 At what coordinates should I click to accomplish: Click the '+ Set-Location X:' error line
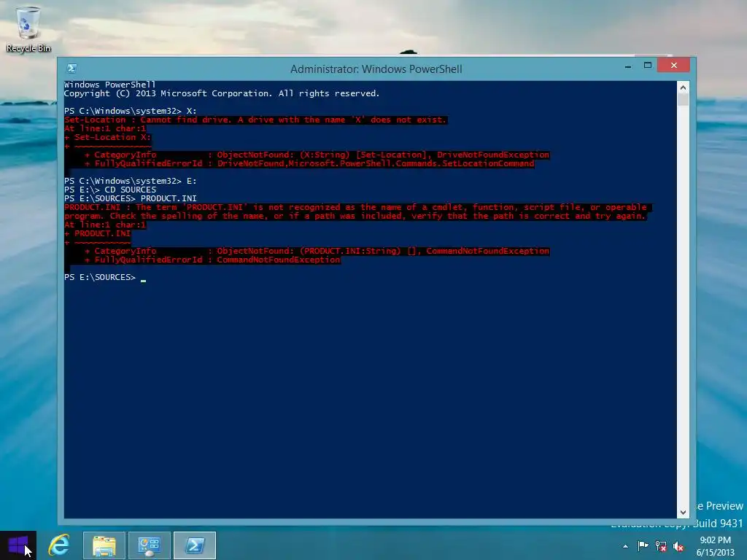(x=107, y=137)
